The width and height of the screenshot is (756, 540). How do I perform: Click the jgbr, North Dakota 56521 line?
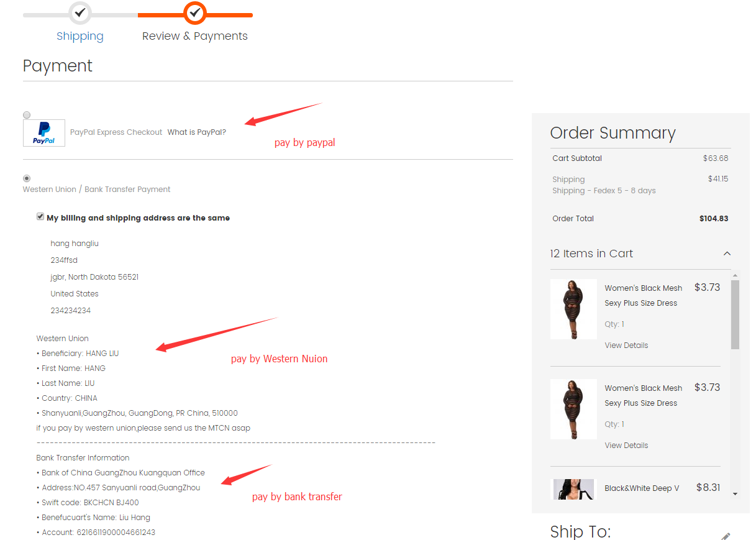click(x=94, y=277)
